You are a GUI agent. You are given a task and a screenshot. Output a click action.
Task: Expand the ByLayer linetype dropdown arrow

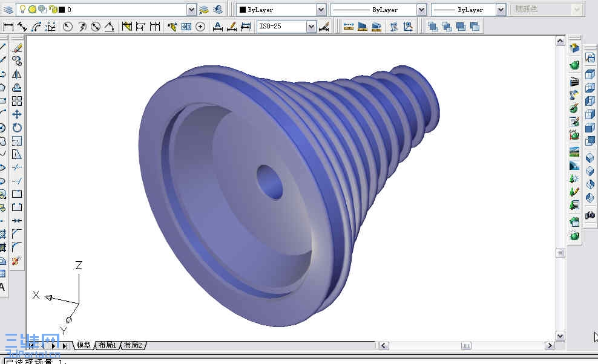click(x=421, y=10)
